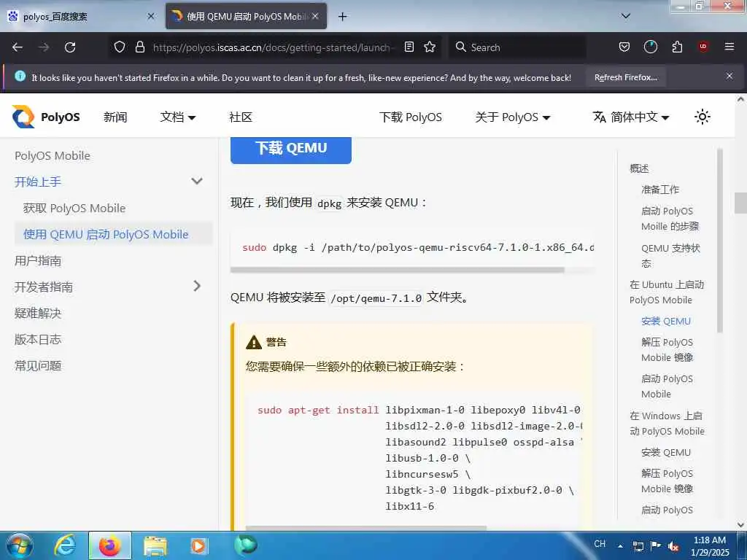747x560 pixels.
Task: Click the PolyOS logo
Action: click(x=46, y=117)
